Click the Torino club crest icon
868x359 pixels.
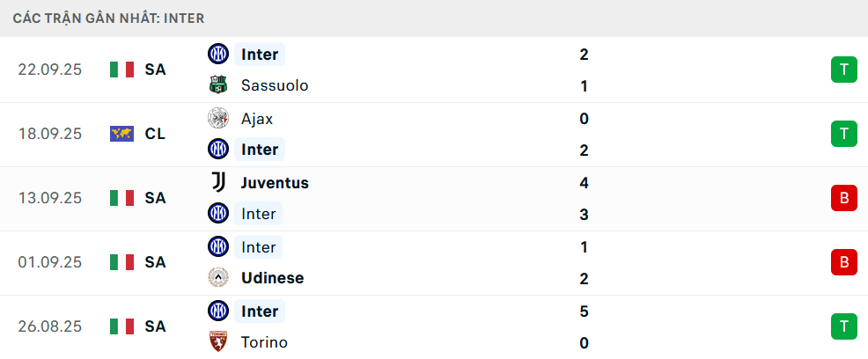[x=217, y=342]
